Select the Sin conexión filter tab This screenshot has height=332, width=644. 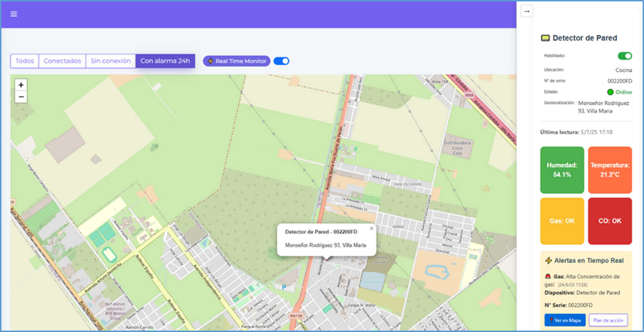111,61
